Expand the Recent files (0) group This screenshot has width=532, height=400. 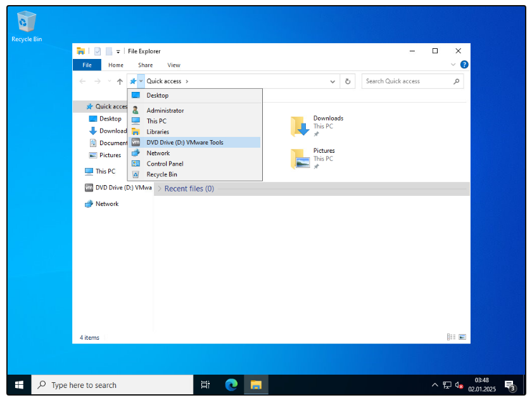[x=160, y=189]
